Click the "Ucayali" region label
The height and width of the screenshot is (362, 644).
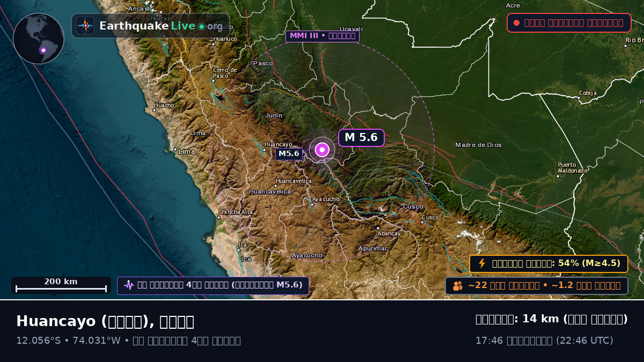click(x=351, y=29)
